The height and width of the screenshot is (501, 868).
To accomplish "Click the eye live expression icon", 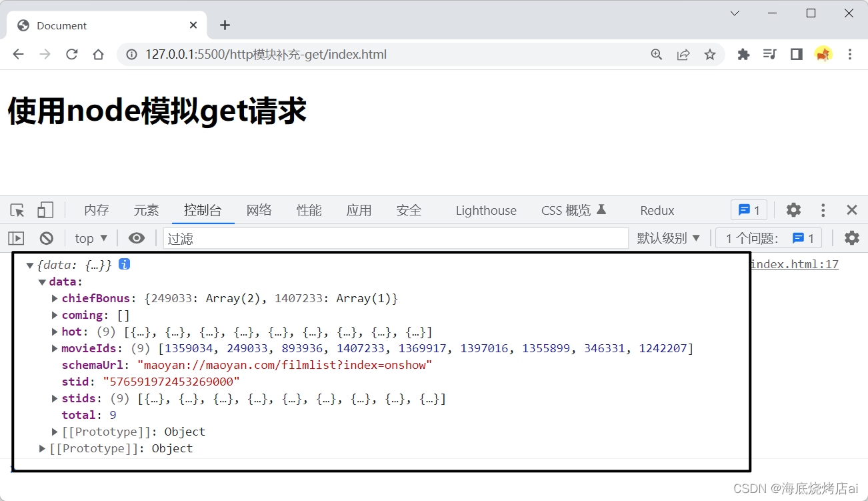I will [137, 238].
